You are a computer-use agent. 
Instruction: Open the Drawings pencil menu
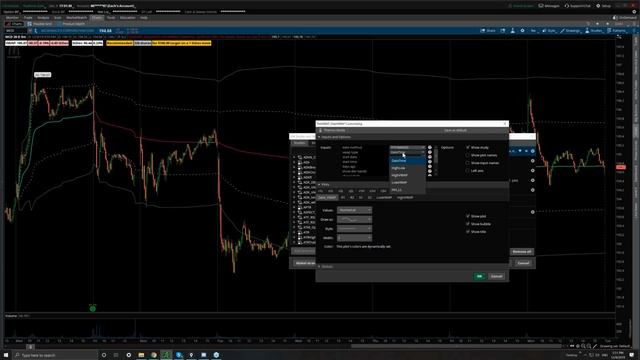point(570,31)
